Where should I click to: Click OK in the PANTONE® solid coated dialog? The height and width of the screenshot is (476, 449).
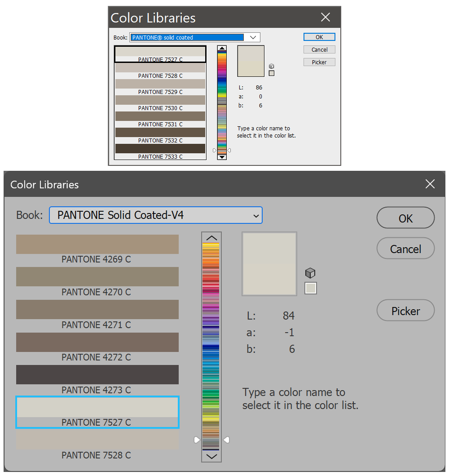319,37
